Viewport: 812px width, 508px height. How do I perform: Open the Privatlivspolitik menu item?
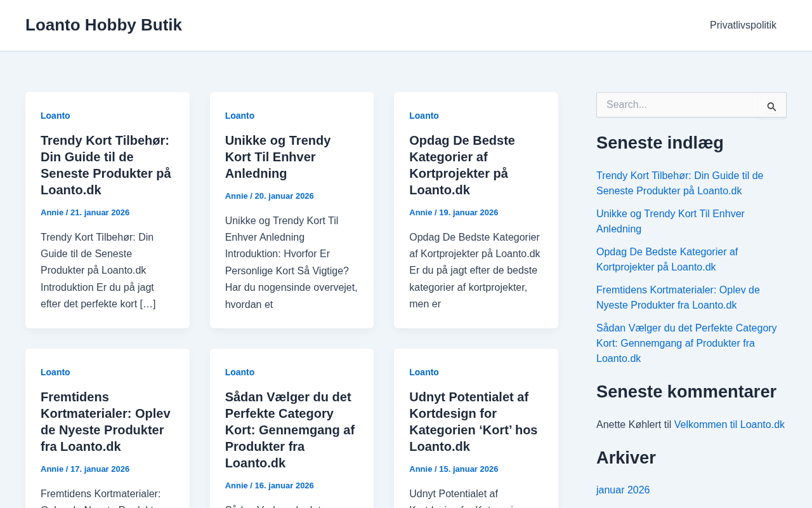click(743, 25)
